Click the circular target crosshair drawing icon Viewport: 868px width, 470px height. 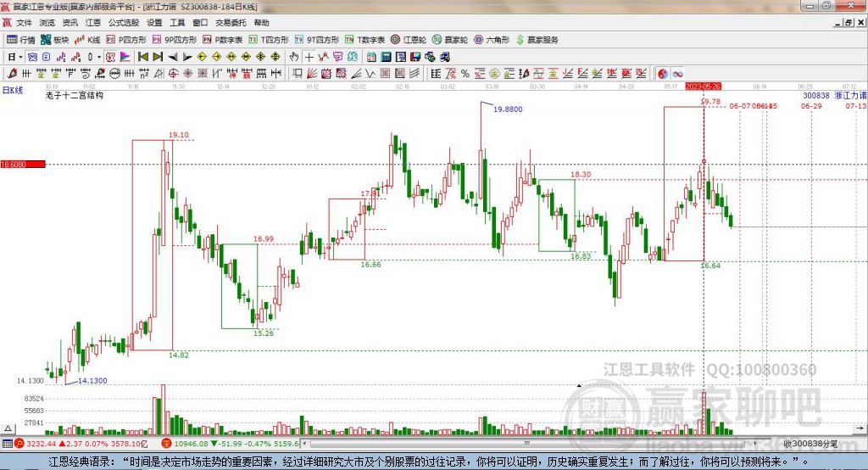173,73
